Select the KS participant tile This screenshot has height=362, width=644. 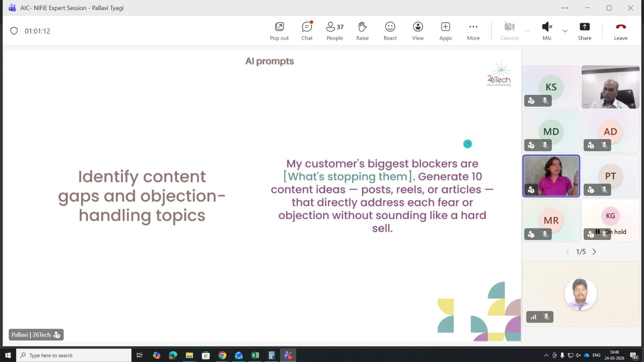point(551,87)
